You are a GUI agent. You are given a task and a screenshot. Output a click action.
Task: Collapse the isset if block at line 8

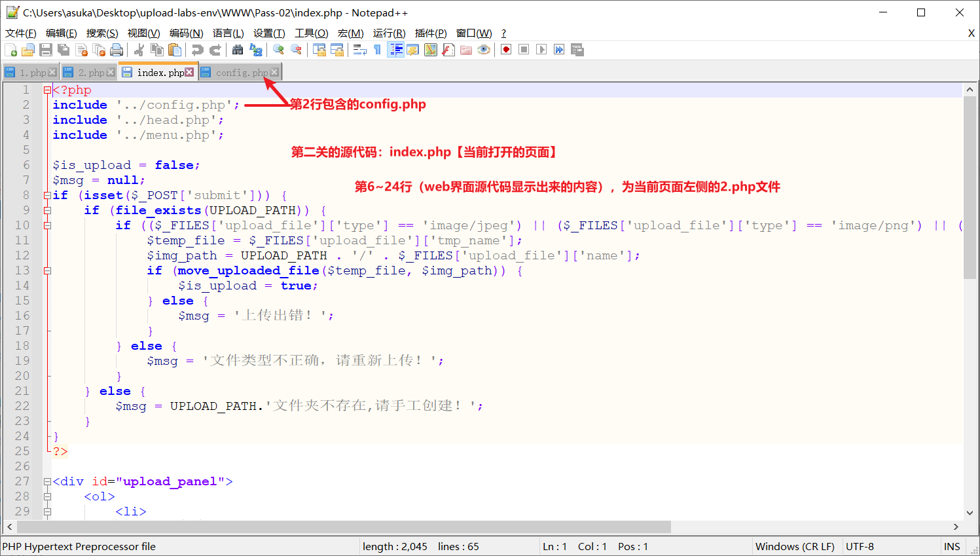pyautogui.click(x=47, y=195)
